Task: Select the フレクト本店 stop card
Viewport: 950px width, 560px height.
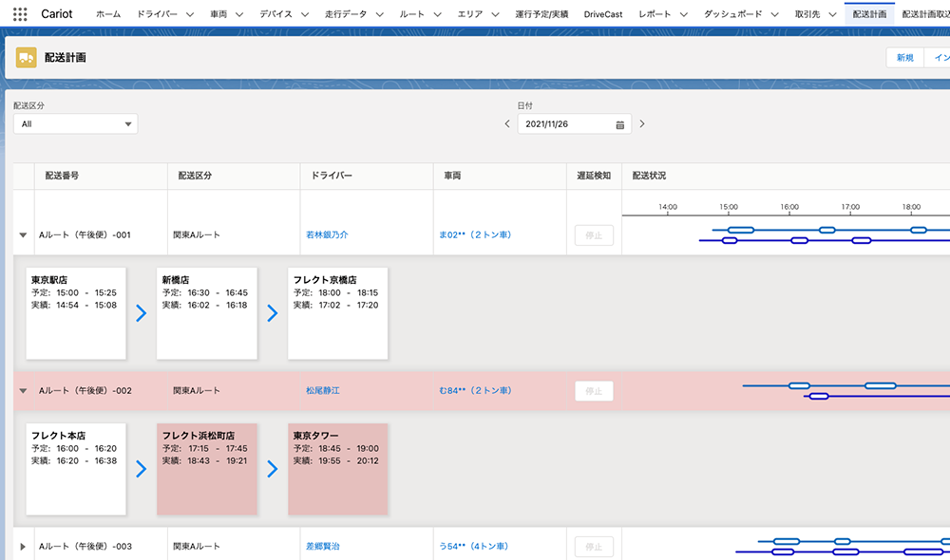Action: tap(76, 469)
